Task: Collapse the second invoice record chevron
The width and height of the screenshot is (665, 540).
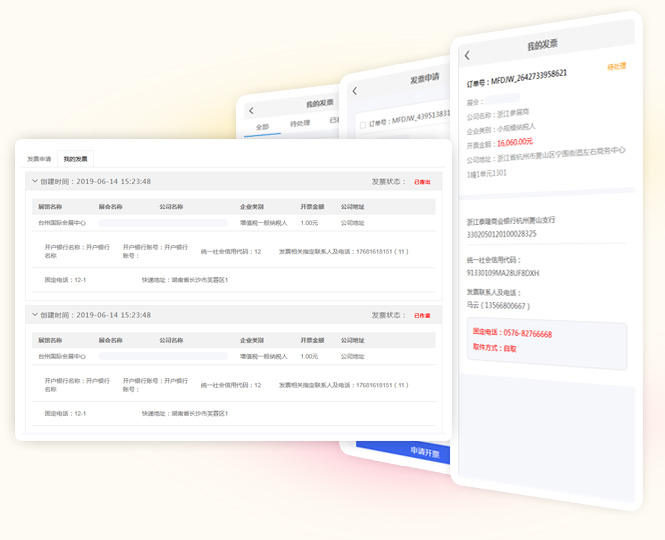Action: (x=35, y=314)
